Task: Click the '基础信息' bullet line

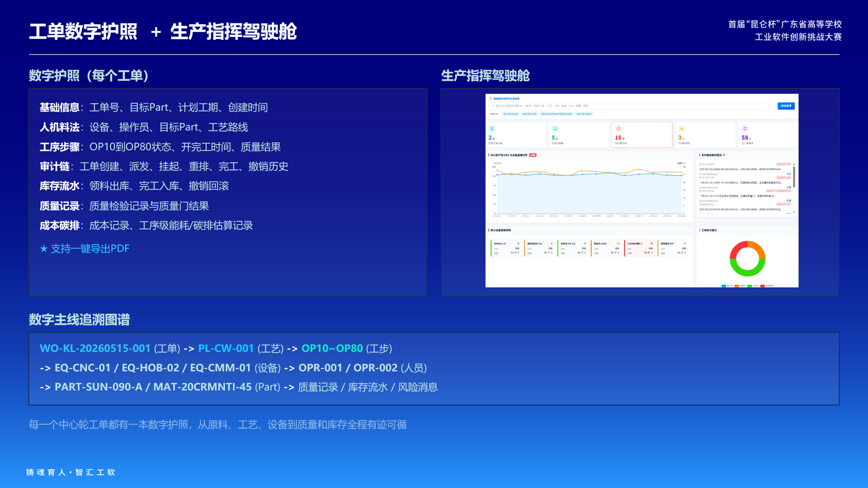Action: [154, 108]
